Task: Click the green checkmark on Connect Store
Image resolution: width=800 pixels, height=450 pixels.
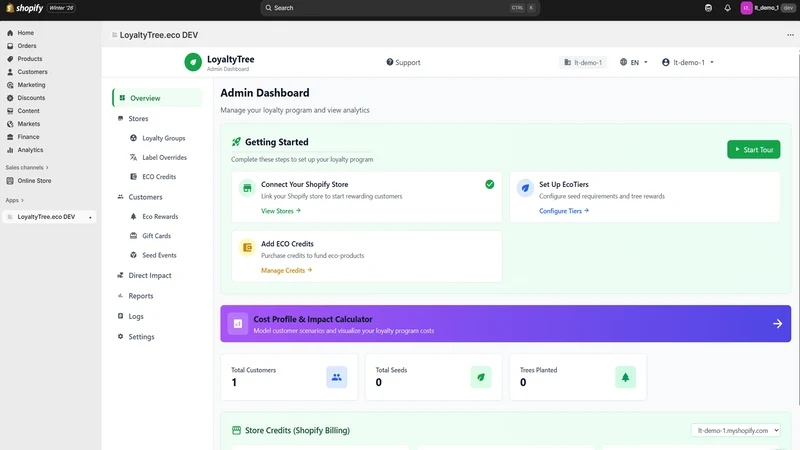Action: pos(489,184)
